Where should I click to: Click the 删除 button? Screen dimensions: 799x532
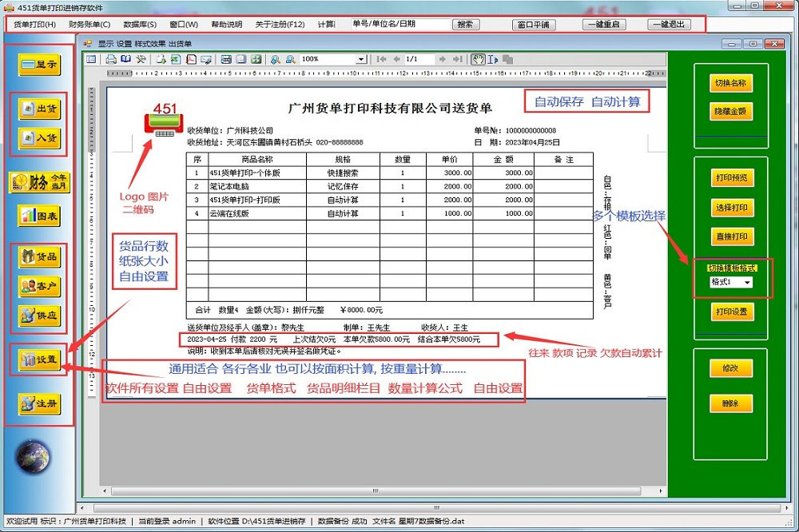coord(731,403)
